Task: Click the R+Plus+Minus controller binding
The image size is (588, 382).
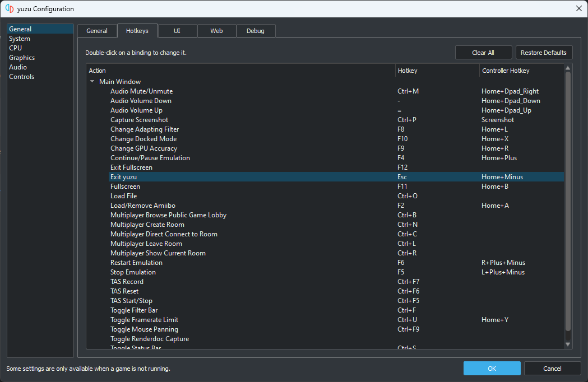Action: (x=503, y=262)
